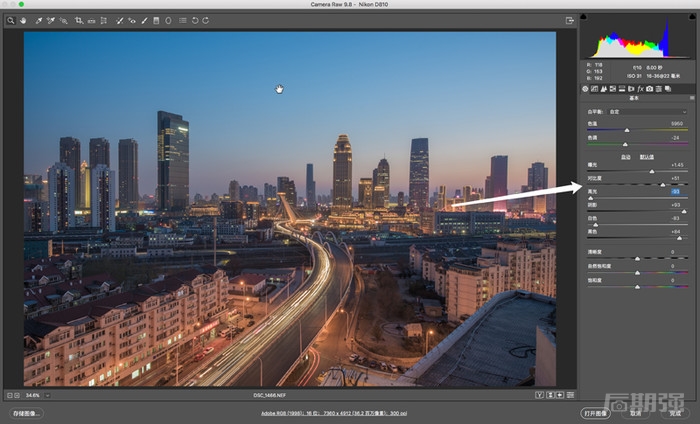Screen dimensions: 700x424
Task: Click the color temperature (色温) slider
Action: tap(637, 130)
